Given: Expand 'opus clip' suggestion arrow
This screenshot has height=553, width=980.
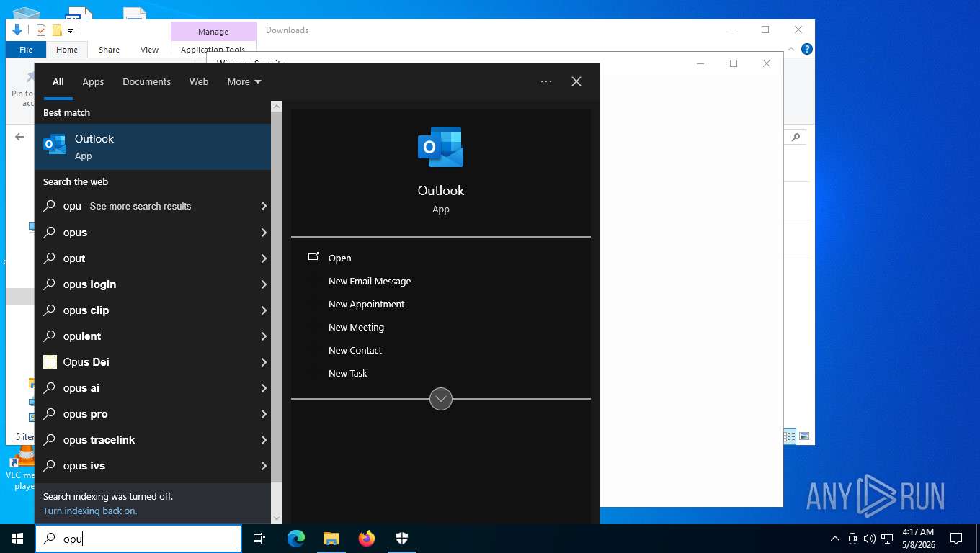Looking at the screenshot, I should (x=264, y=310).
